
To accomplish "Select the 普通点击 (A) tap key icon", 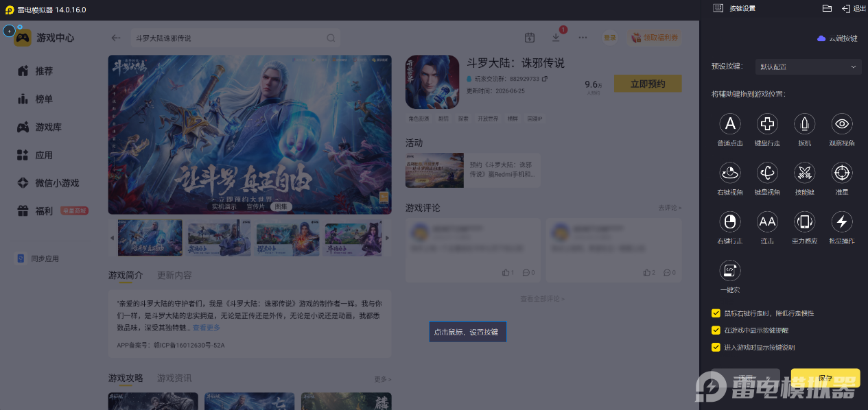I will [x=730, y=124].
